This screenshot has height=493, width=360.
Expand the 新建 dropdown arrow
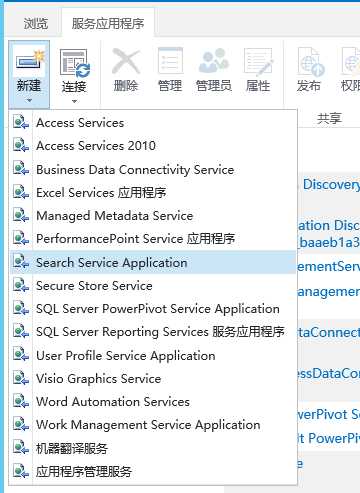tap(29, 101)
